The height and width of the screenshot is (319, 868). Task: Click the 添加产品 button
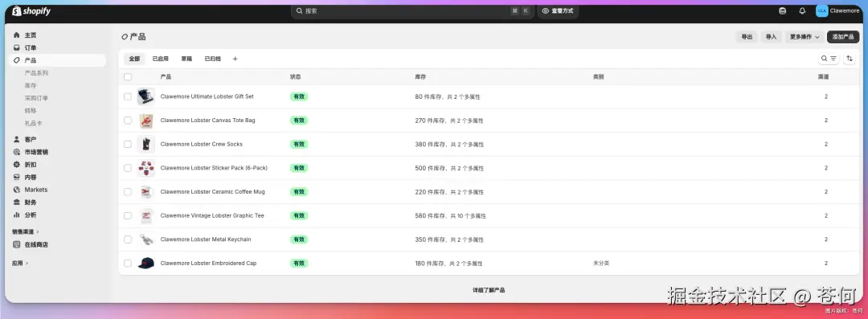click(x=843, y=36)
